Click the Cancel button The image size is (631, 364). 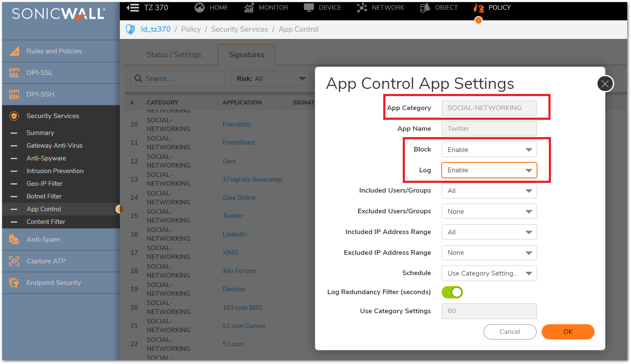(x=509, y=332)
